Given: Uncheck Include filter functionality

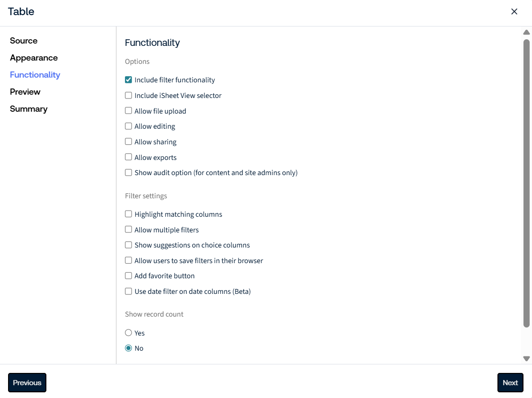Looking at the screenshot, I should 128,80.
